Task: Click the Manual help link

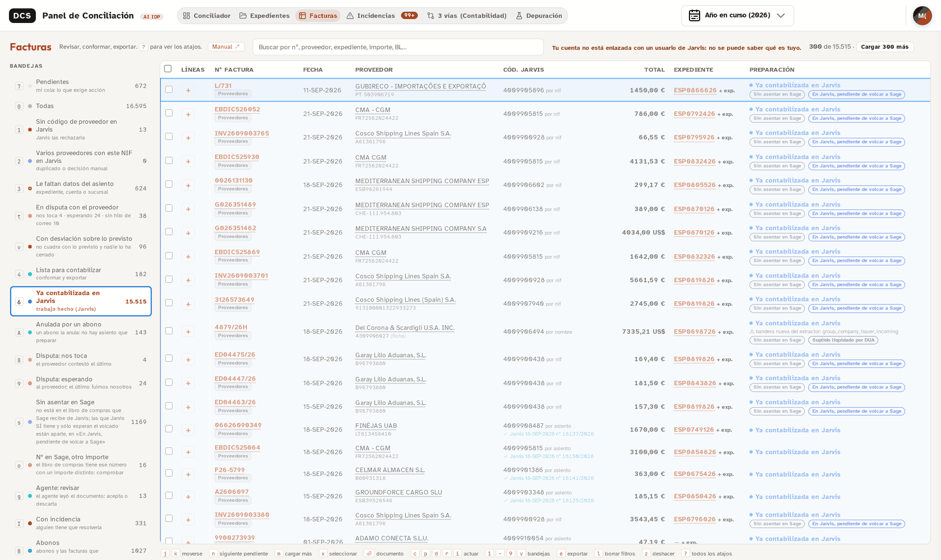Action: coord(226,47)
